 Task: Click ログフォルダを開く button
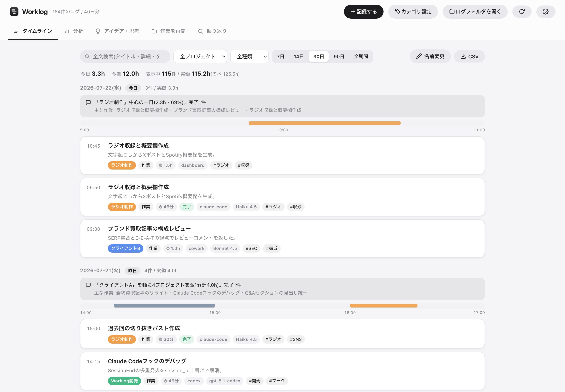(475, 12)
